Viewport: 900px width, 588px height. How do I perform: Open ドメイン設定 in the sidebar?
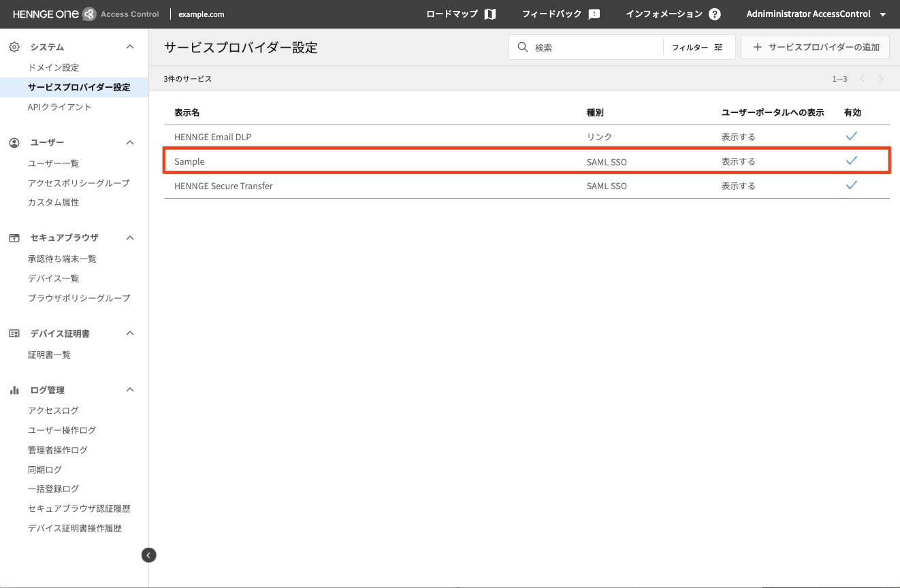tap(54, 67)
